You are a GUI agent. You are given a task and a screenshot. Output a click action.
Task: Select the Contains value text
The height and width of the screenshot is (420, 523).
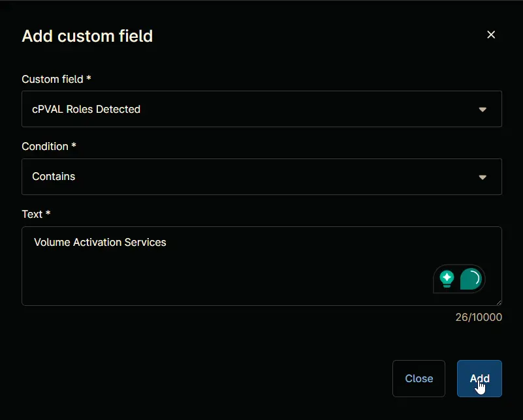[x=54, y=177]
